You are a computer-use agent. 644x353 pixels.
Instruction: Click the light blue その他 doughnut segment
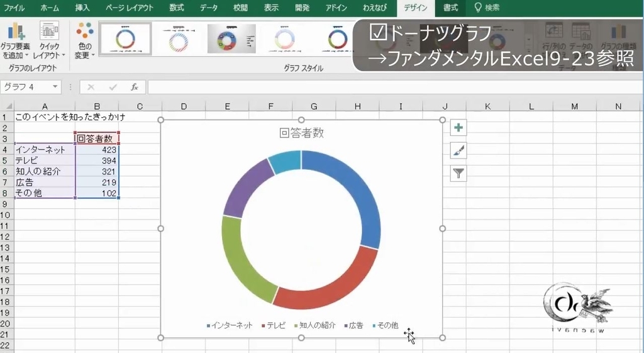[x=287, y=160]
